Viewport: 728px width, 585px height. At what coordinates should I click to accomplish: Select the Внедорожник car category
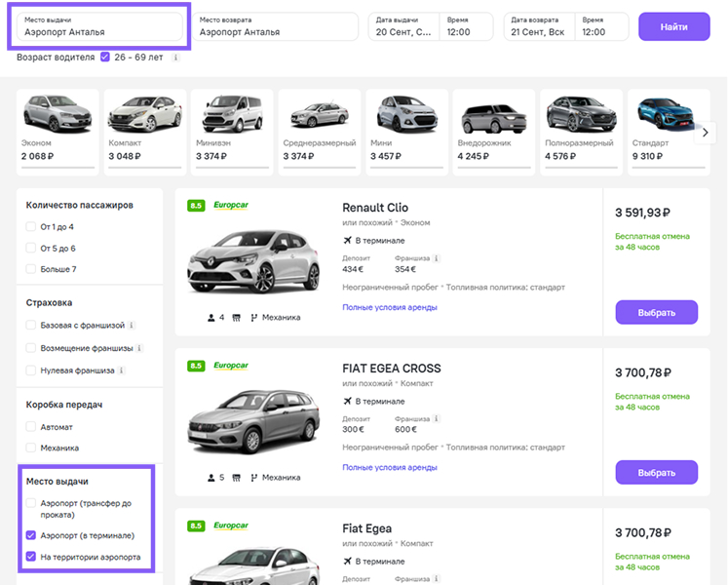pos(494,133)
